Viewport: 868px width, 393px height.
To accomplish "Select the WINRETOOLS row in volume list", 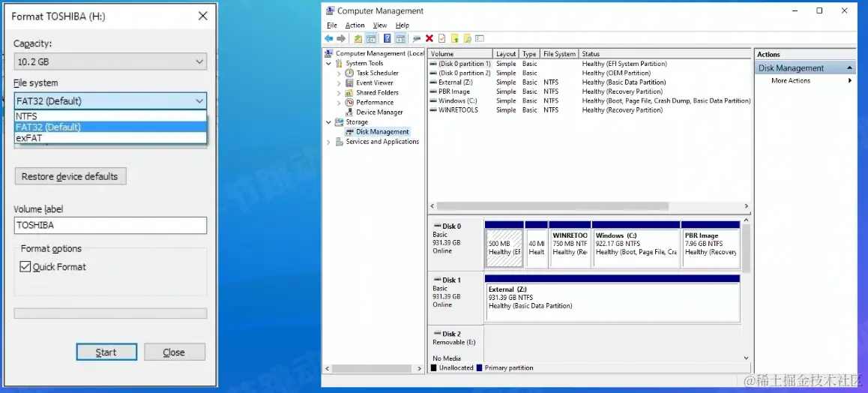I will point(590,110).
